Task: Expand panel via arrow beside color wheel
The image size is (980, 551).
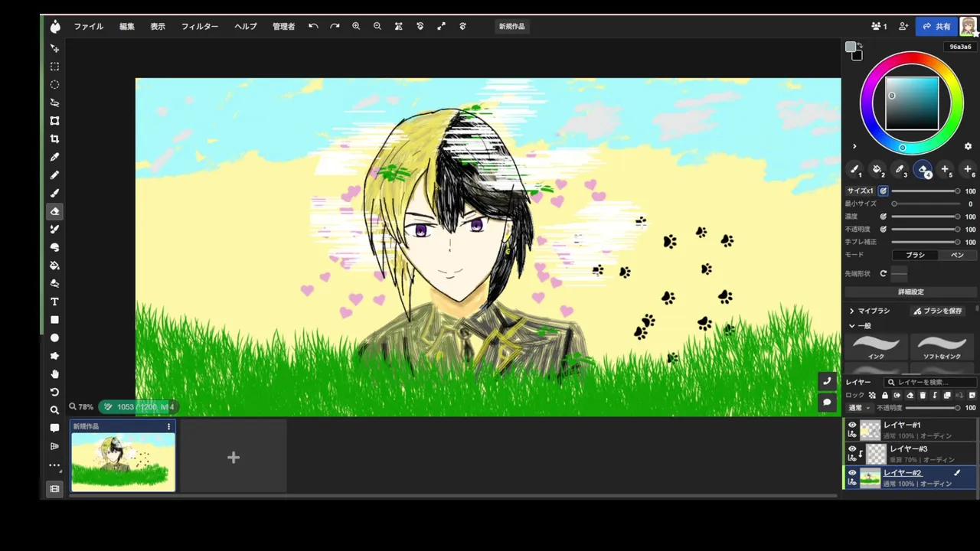Action: 854,146
